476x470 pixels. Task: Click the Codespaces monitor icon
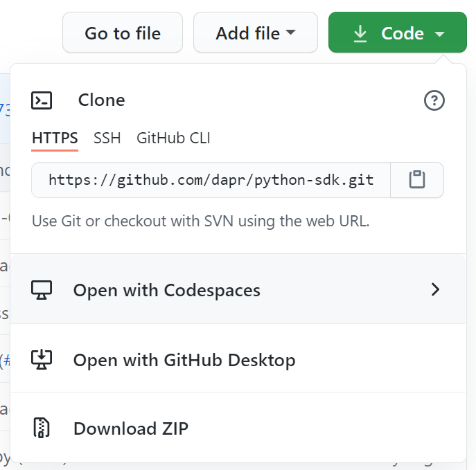click(x=42, y=289)
